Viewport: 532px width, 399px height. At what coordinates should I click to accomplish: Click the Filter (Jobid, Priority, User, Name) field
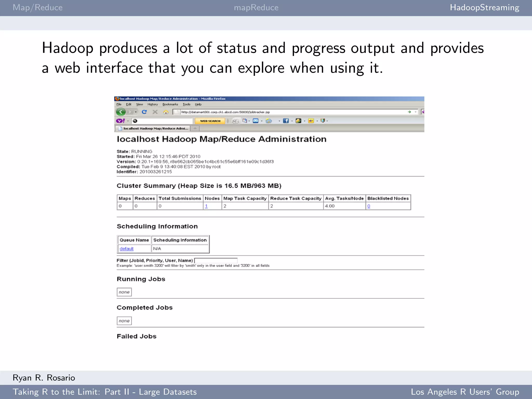pos(216,261)
